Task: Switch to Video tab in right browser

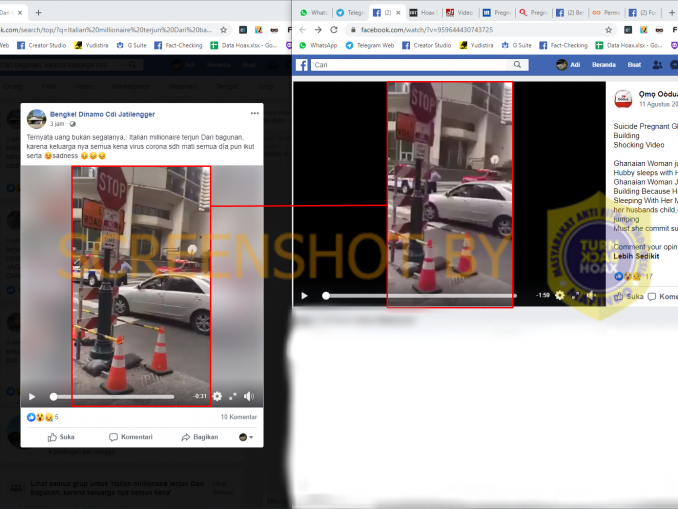Action: point(460,13)
